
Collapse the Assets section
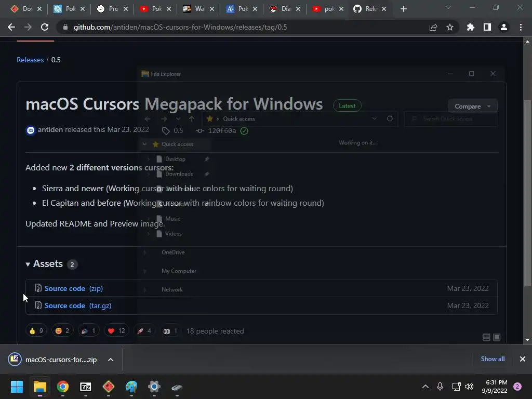45,264
